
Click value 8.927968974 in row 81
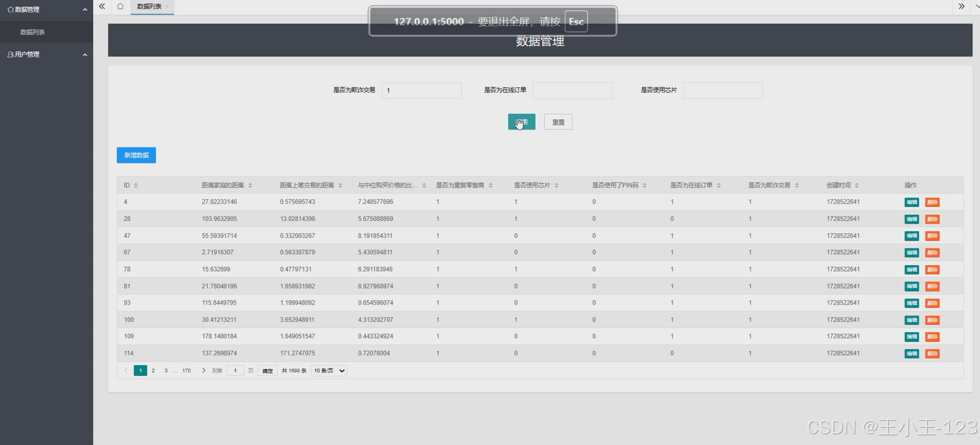(375, 286)
